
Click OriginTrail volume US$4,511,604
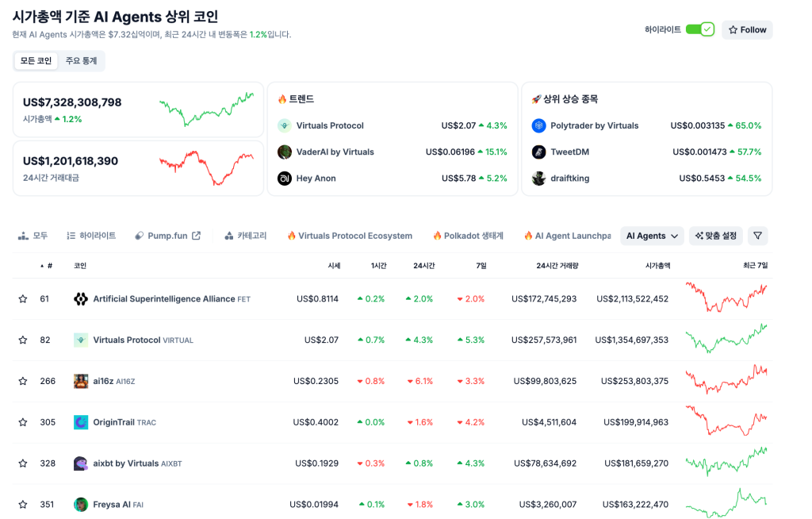coord(549,422)
